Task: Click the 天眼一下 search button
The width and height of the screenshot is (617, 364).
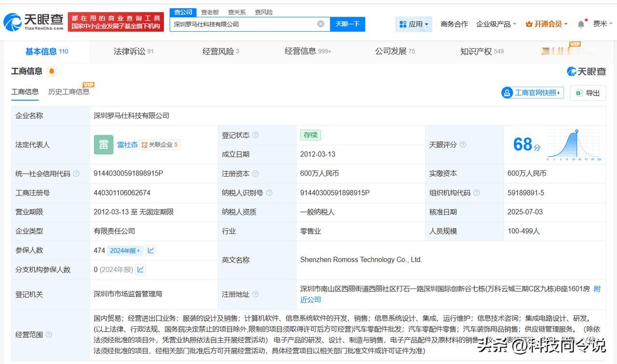Action: click(x=348, y=24)
